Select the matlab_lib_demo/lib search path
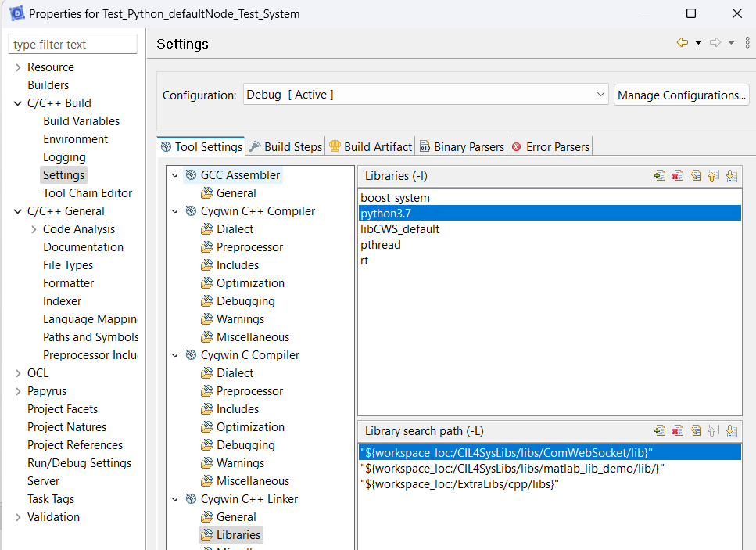Image resolution: width=756 pixels, height=550 pixels. [x=550, y=469]
